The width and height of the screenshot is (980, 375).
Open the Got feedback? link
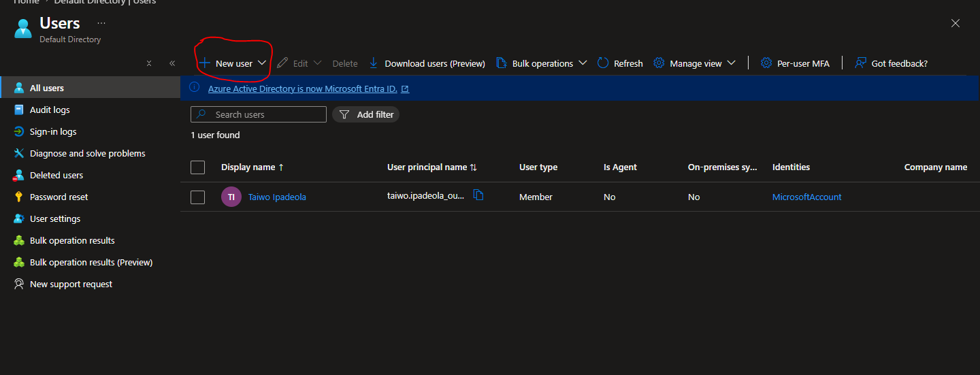(891, 63)
